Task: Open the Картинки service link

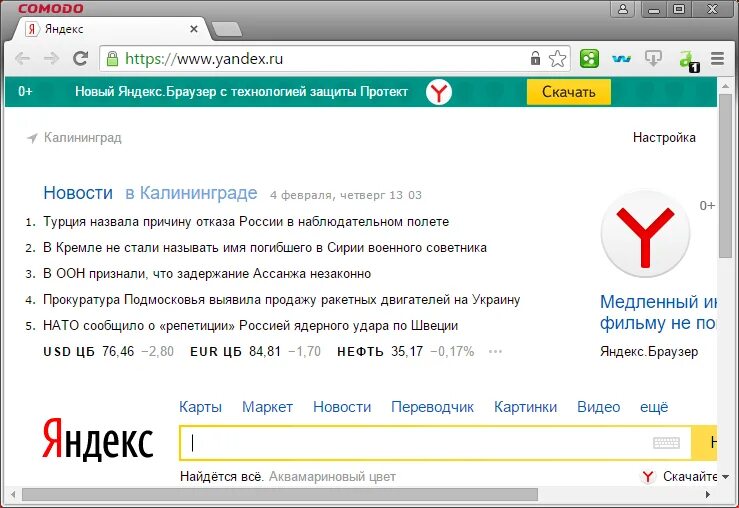Action: coord(526,407)
